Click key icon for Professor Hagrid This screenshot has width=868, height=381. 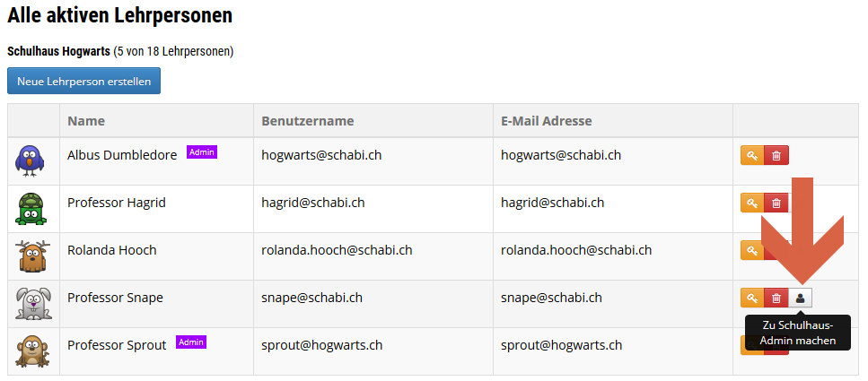(752, 203)
